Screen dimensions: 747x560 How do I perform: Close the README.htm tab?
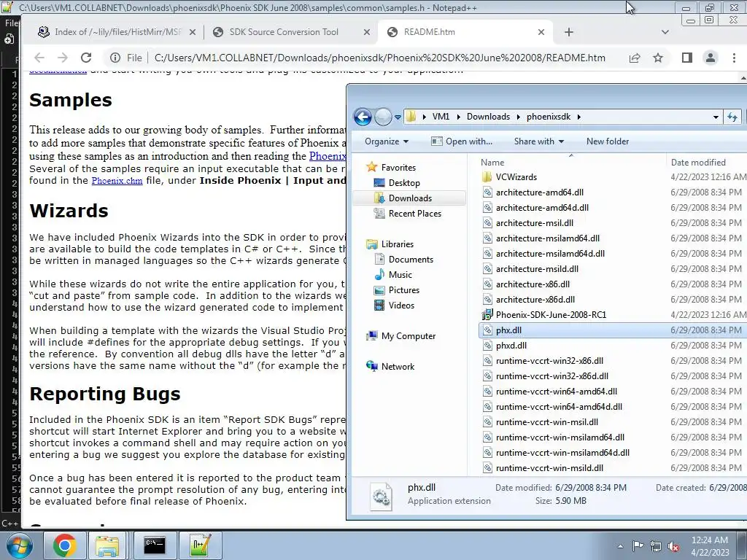(541, 32)
